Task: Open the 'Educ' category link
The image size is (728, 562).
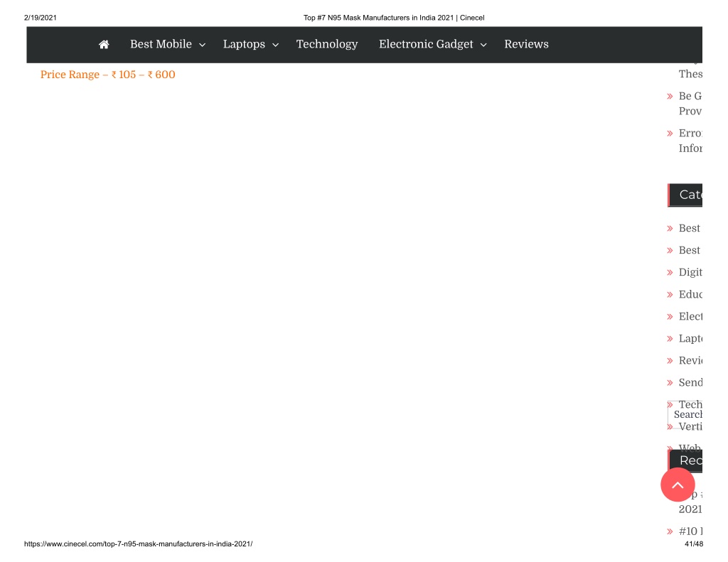Action: coord(690,294)
